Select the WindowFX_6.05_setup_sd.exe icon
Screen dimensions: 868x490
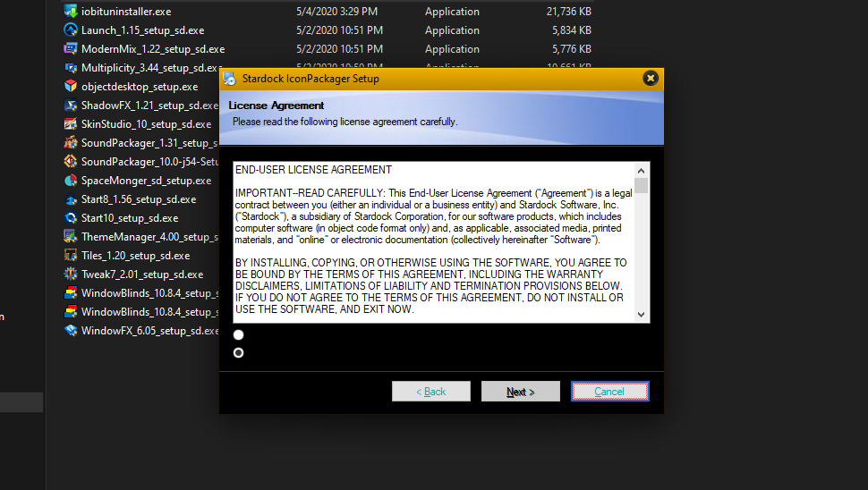click(71, 331)
